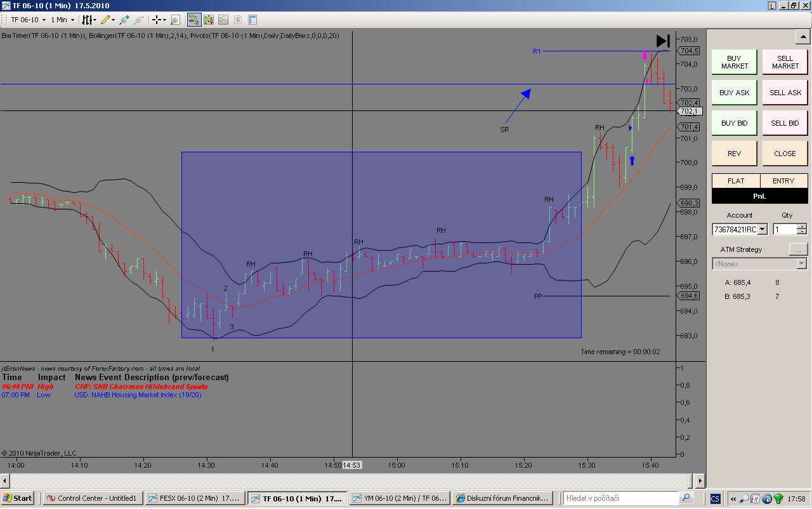Expand the drawing tools dropdown arrow
Image resolution: width=812 pixels, height=509 pixels.
click(113, 20)
